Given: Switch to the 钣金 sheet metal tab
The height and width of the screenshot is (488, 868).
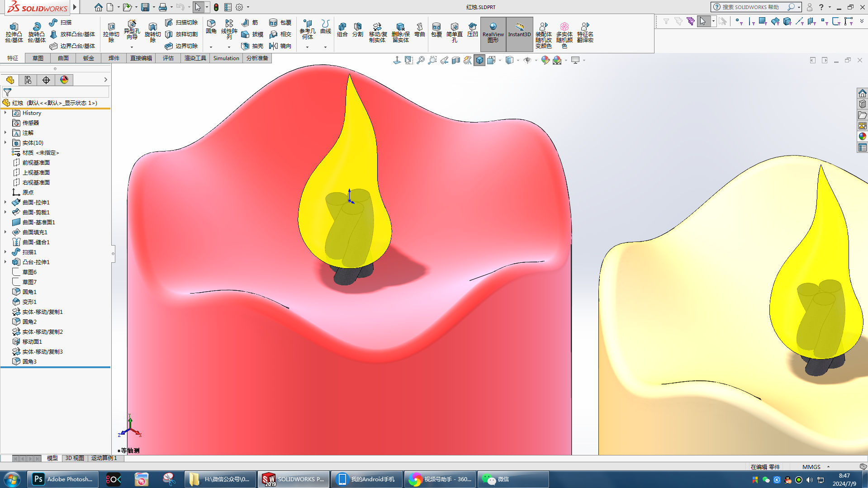Looking at the screenshot, I should (89, 58).
